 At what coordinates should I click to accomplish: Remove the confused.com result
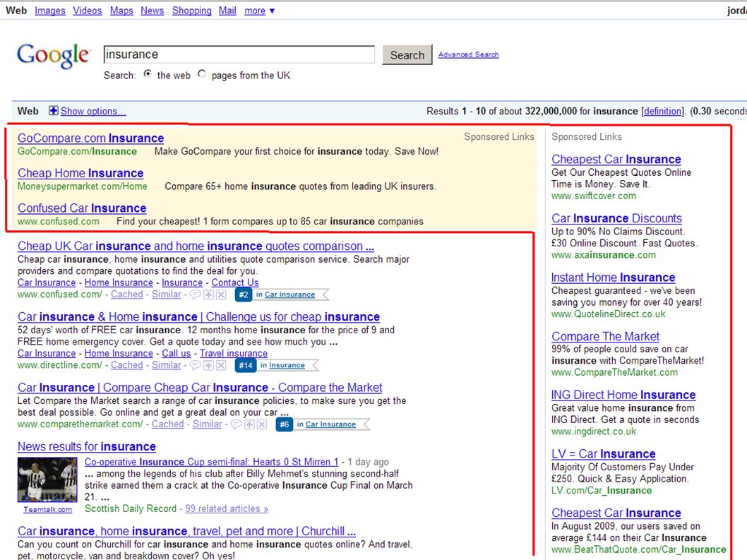(221, 294)
